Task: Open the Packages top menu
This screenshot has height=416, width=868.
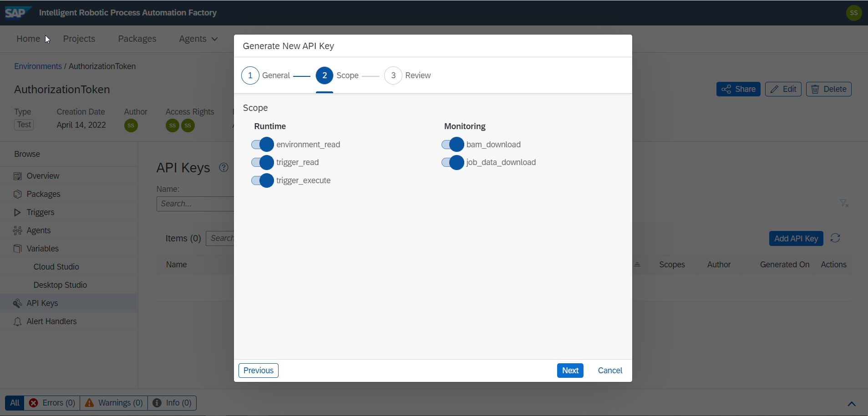Action: tap(137, 39)
